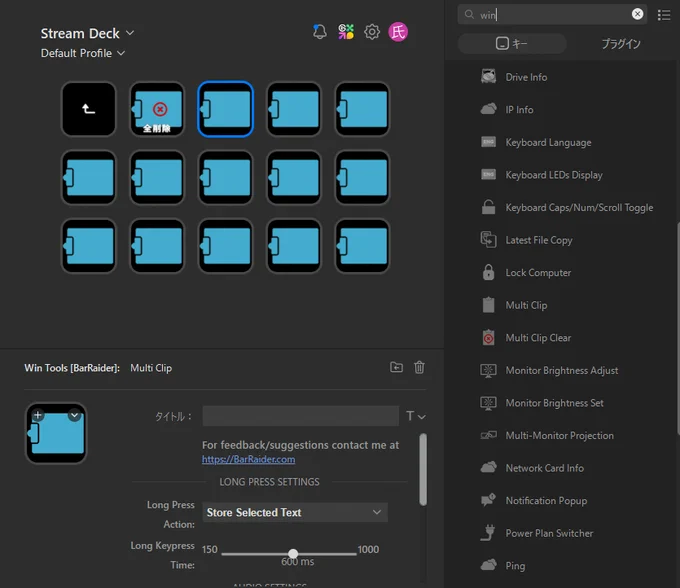This screenshot has width=680, height=588.
Task: Click the Multi Clip Clear icon in list
Action: click(488, 337)
